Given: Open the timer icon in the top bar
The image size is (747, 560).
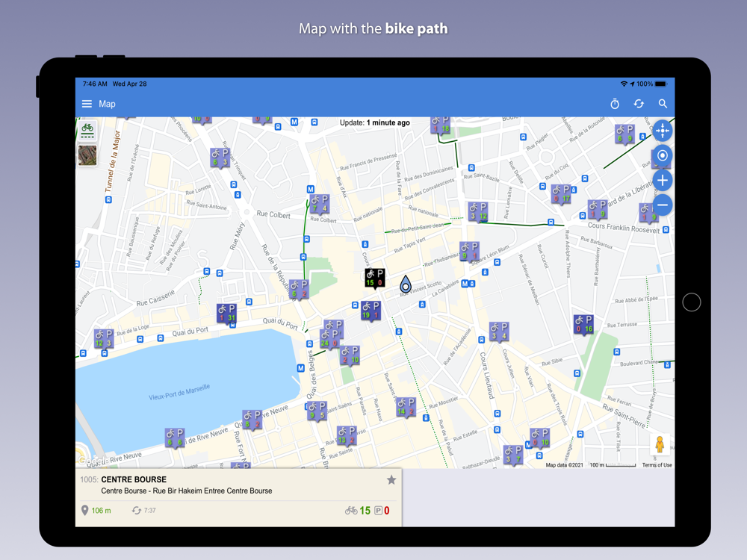Looking at the screenshot, I should (x=615, y=104).
